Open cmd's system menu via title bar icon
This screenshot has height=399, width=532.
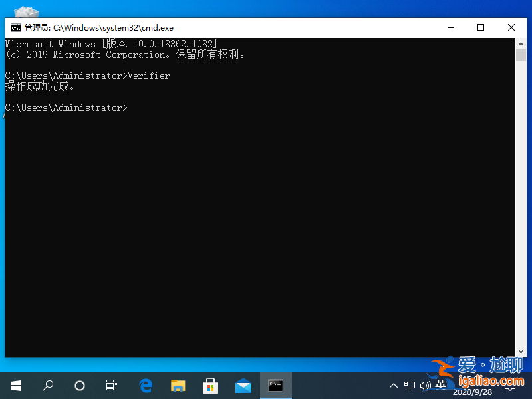tap(15, 27)
